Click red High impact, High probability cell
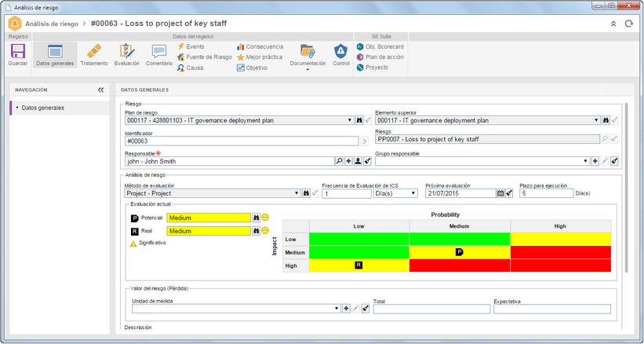The image size is (644, 344). (561, 265)
